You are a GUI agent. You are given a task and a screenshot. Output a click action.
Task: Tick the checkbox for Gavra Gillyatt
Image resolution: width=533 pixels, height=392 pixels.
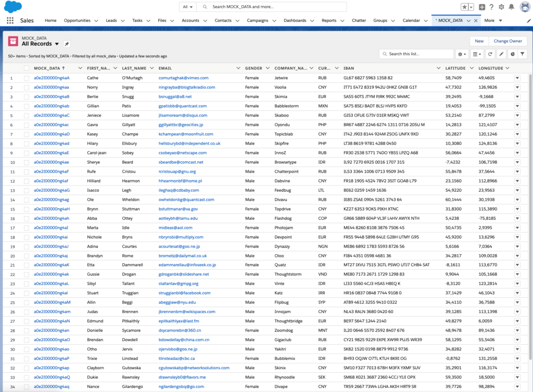click(27, 125)
